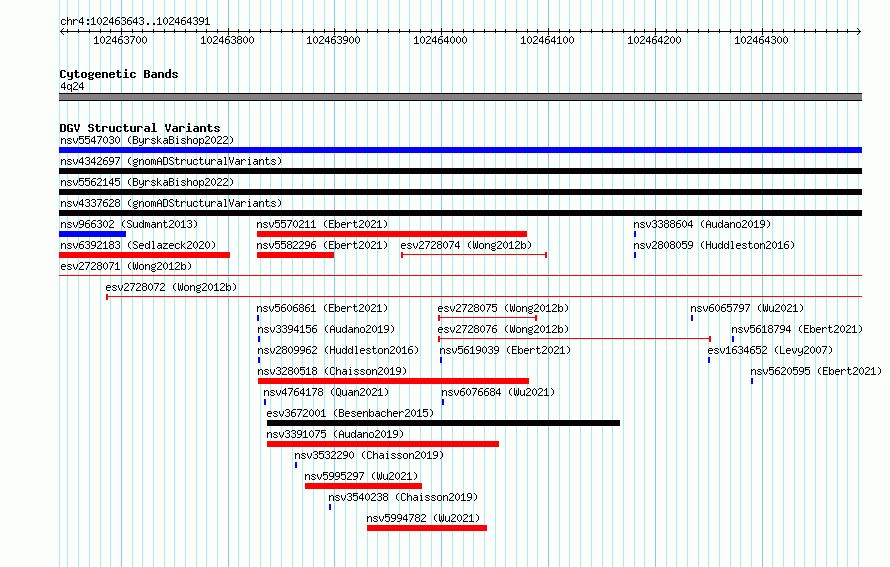Select the red nsv3280518 variant bar
890x567 pixels.
pyautogui.click(x=393, y=381)
